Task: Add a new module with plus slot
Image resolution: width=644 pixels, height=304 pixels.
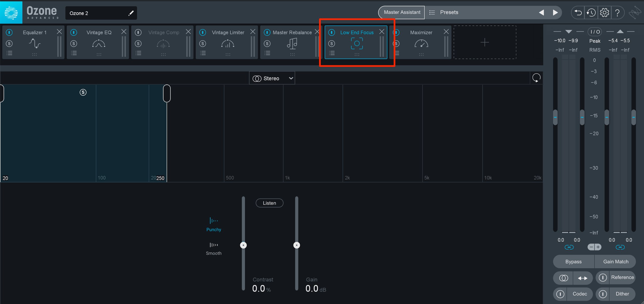Action: [x=485, y=42]
